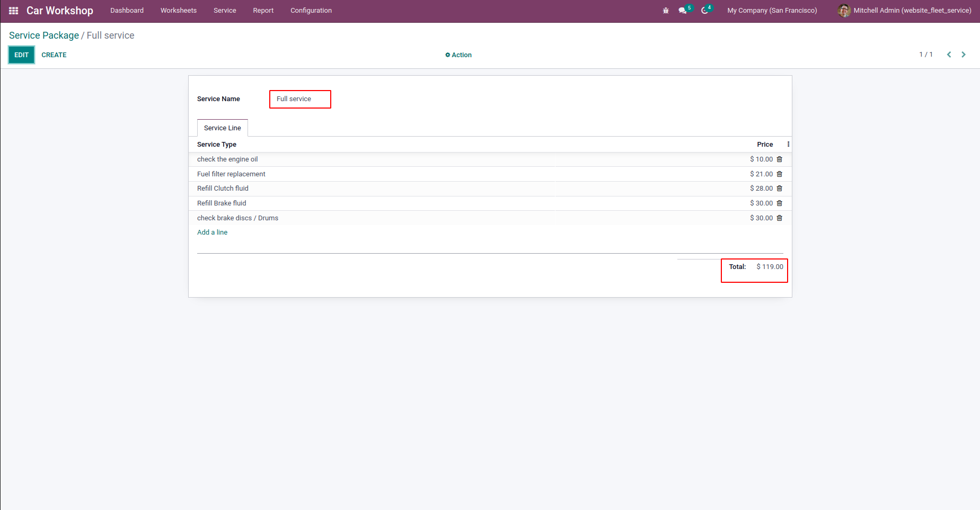Screen dimensions: 980x510
Task: Sort by Service Type column header
Action: (x=217, y=145)
